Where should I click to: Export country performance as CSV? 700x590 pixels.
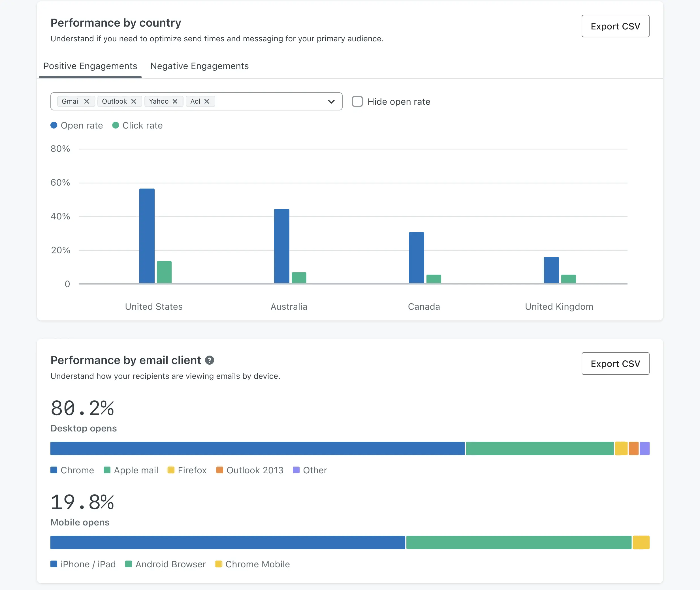tap(615, 26)
